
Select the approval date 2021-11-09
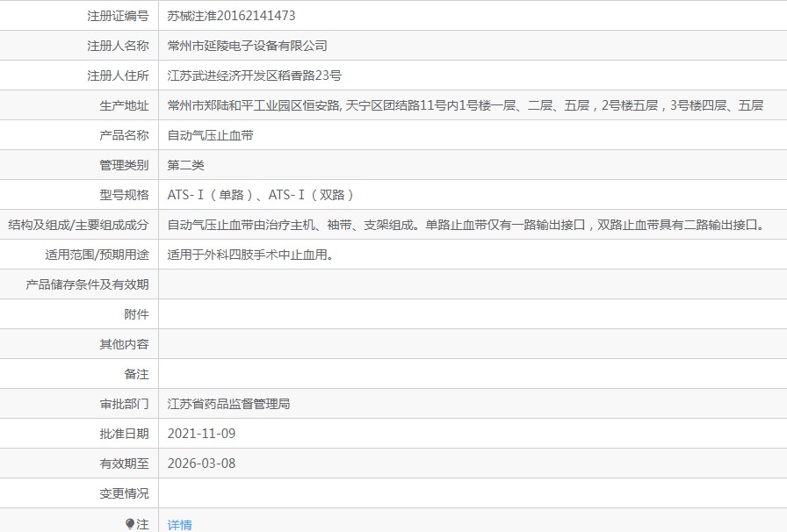tap(201, 434)
